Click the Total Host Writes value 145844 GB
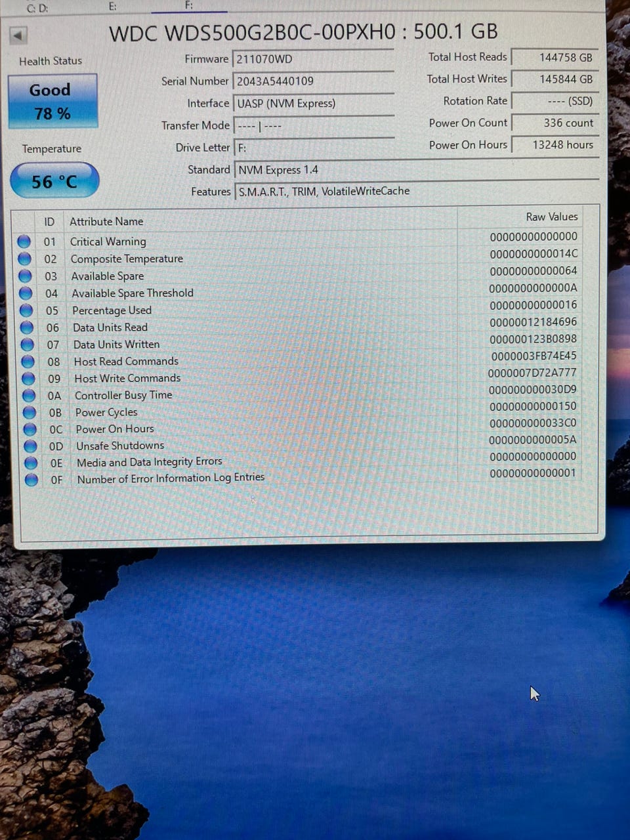The width and height of the screenshot is (630, 840). [555, 79]
